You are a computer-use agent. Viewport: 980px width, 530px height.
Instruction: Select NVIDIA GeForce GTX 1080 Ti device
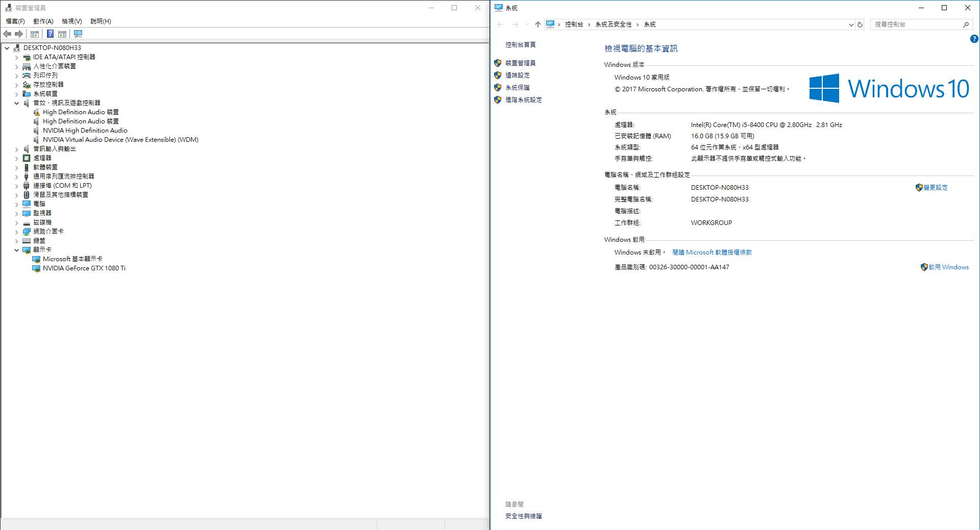(x=84, y=268)
